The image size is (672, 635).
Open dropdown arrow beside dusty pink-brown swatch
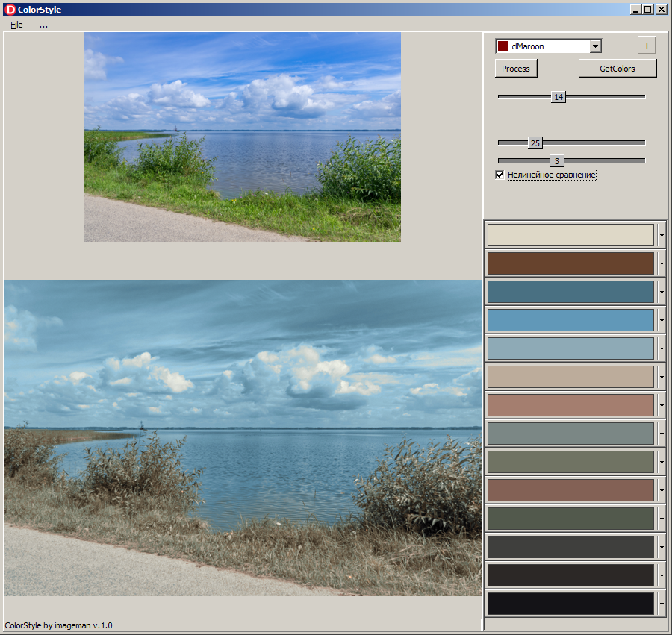tap(662, 405)
